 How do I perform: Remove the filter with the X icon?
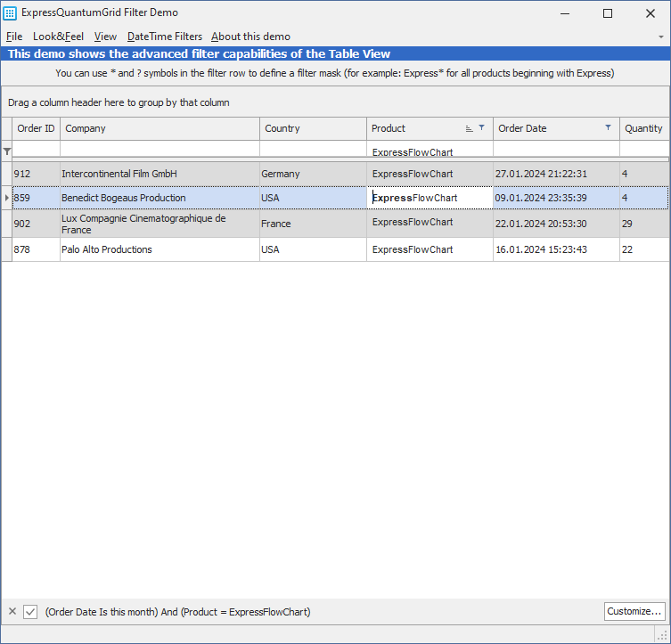point(12,611)
